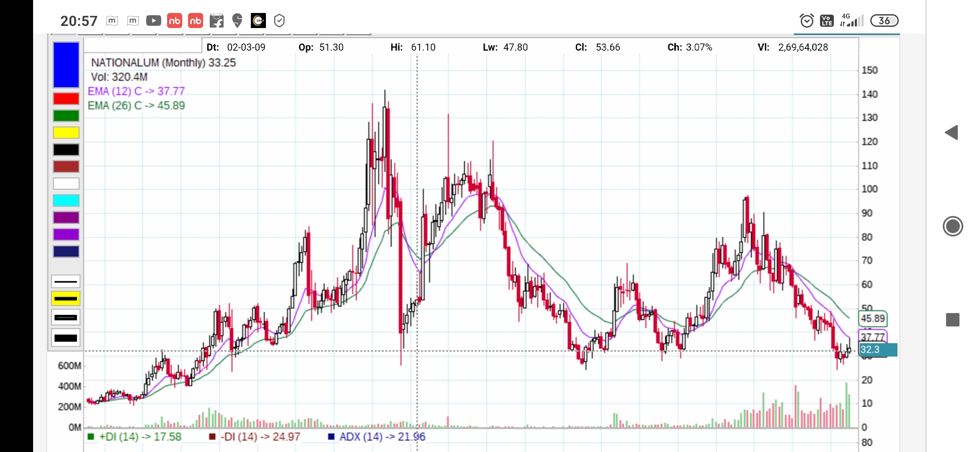Viewport: 980px width, 452px height.
Task: Pick the second-thickest line width option
Action: [x=66, y=318]
